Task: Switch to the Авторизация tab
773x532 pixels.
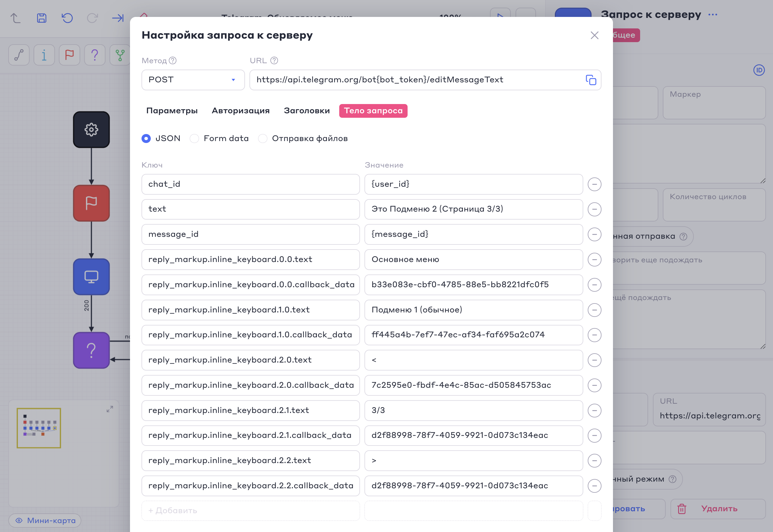Action: pos(241,111)
